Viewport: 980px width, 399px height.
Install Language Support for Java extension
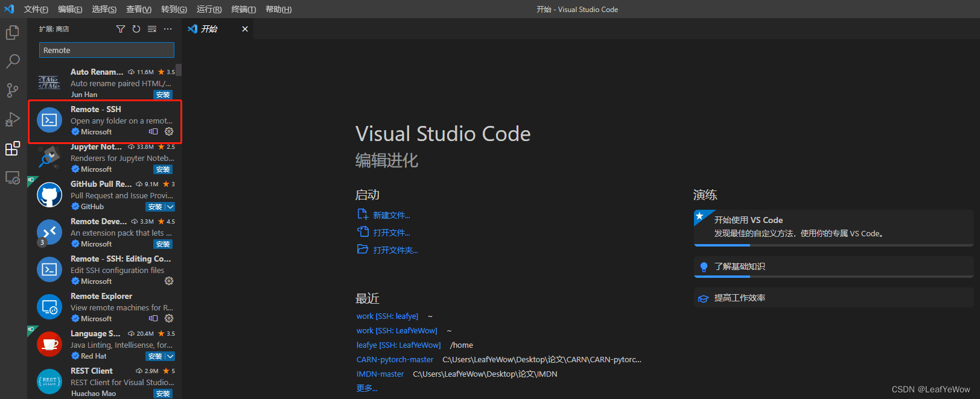[155, 356]
